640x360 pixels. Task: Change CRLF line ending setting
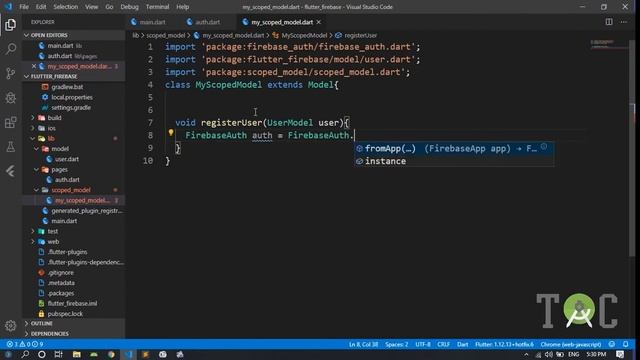pos(443,344)
